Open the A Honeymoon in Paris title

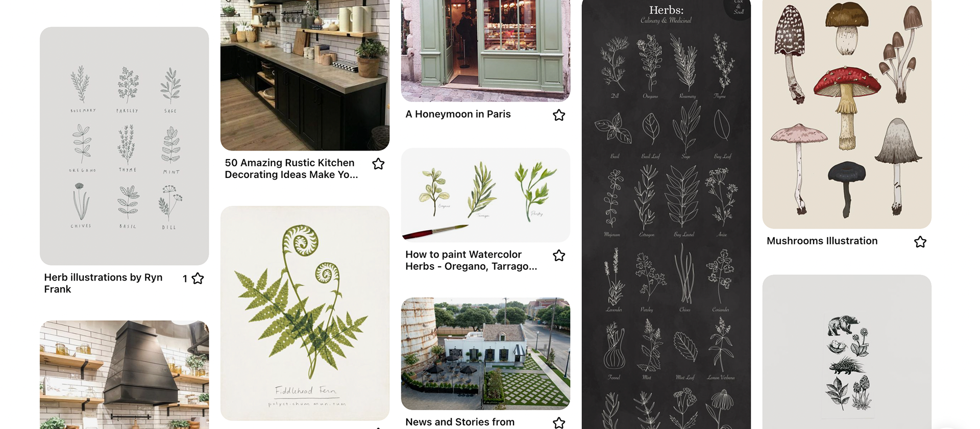pos(458,114)
